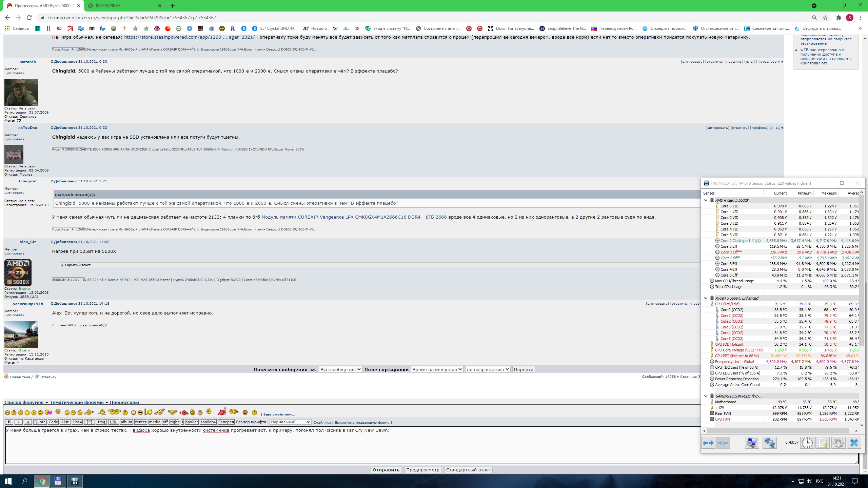Image resolution: width=868 pixels, height=488 pixels.
Task: Open the 'по возрастанию' sort order dropdown
Action: pyautogui.click(x=488, y=369)
